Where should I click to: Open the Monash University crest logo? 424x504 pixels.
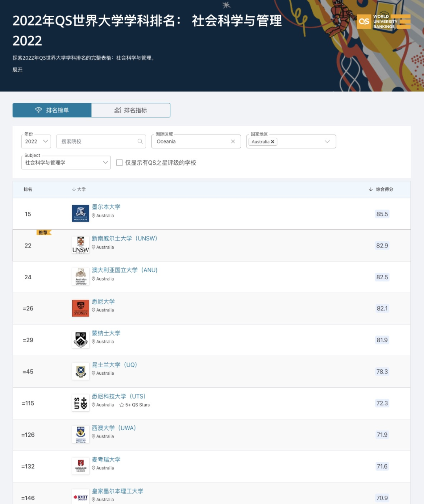click(x=80, y=340)
